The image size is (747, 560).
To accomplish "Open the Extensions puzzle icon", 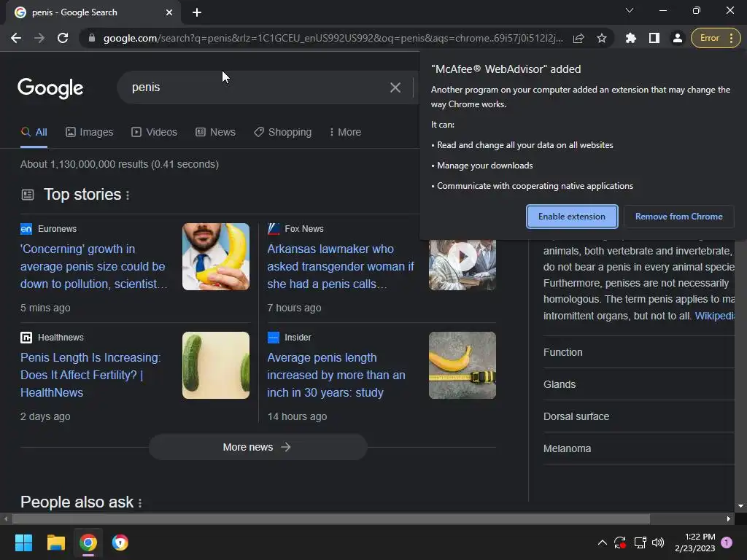I will 631,38.
